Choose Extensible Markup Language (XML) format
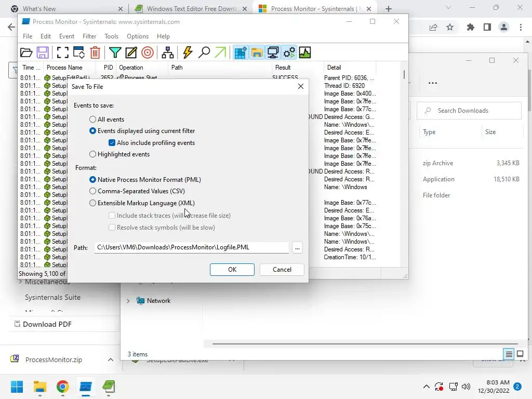The width and height of the screenshot is (532, 399). 92,203
